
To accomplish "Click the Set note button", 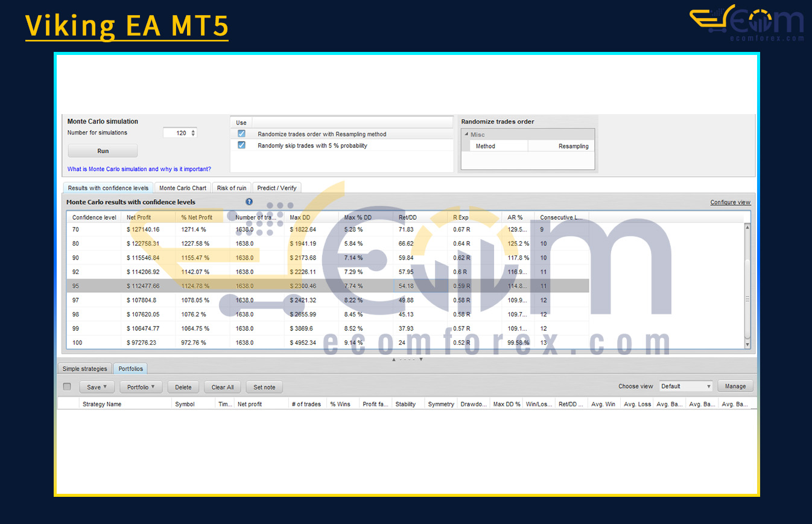I will pos(264,387).
